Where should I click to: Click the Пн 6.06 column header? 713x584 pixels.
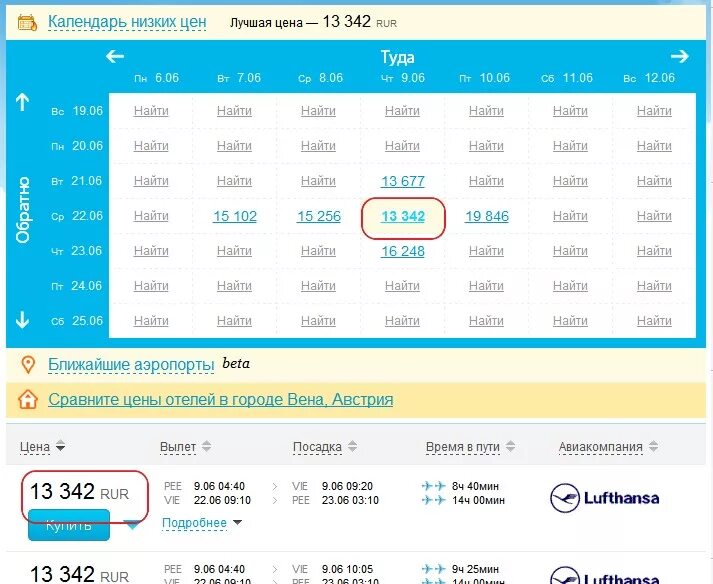pos(156,78)
